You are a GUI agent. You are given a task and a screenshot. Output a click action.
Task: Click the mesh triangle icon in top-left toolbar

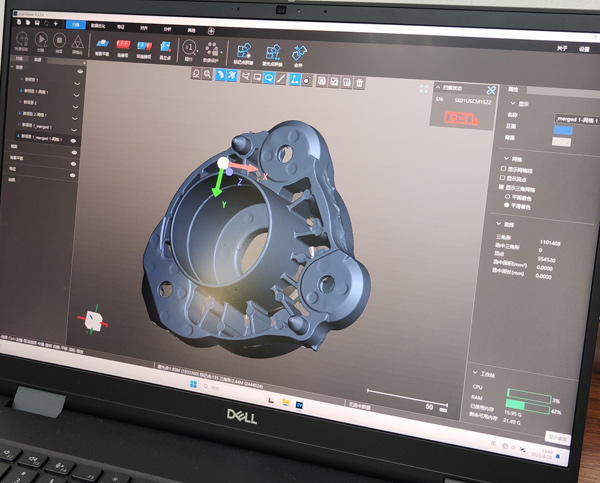78,41
